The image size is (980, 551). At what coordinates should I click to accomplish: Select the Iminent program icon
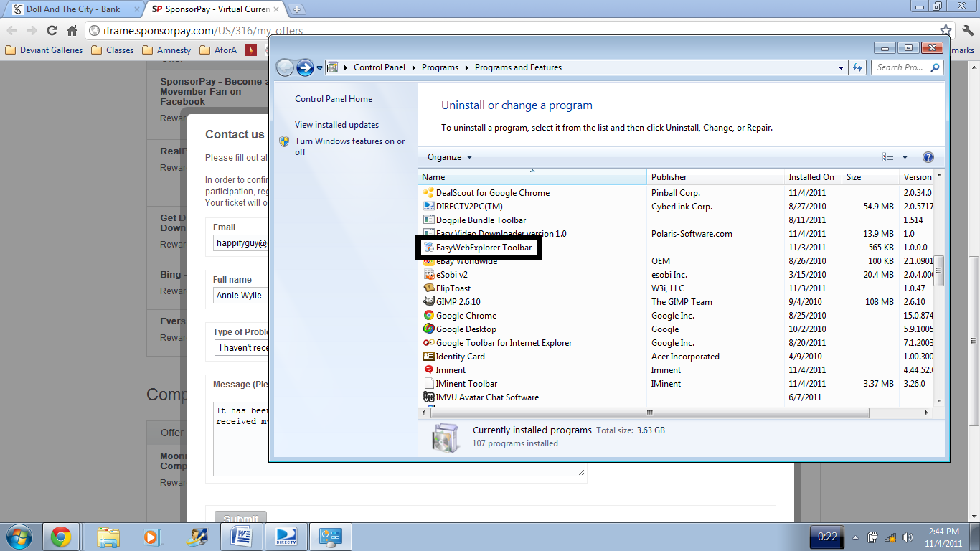429,370
